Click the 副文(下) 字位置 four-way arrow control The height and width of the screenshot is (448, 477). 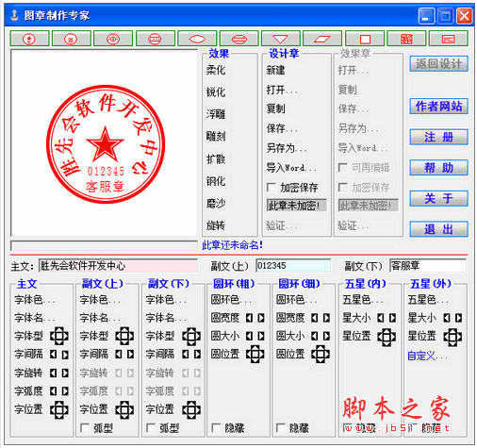(x=191, y=409)
